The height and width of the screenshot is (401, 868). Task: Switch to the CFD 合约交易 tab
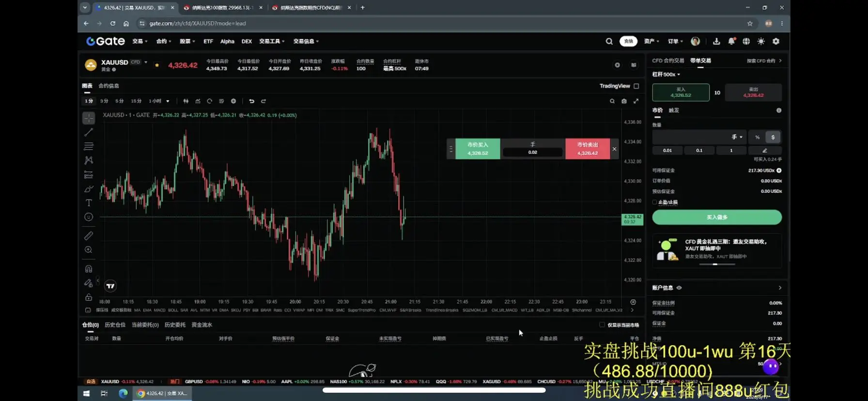668,61
